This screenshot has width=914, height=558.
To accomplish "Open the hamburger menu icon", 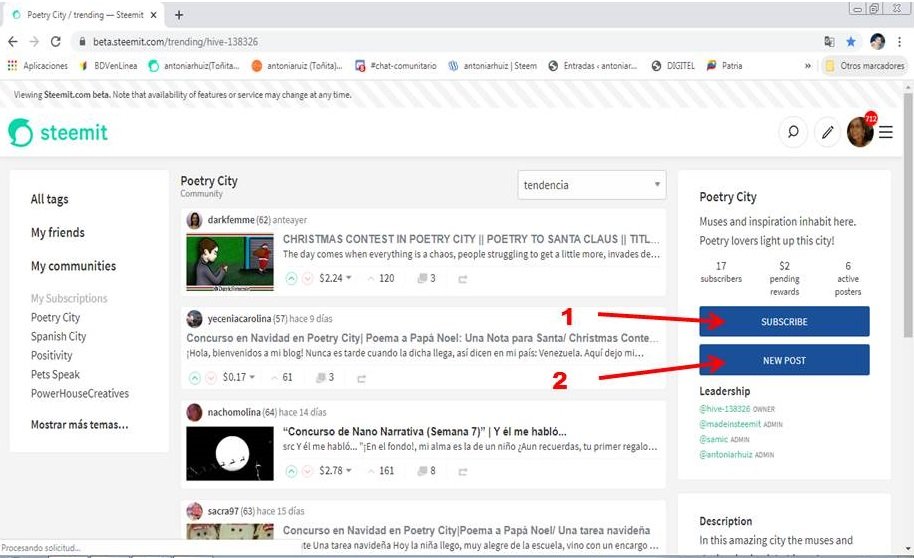I will pos(886,132).
